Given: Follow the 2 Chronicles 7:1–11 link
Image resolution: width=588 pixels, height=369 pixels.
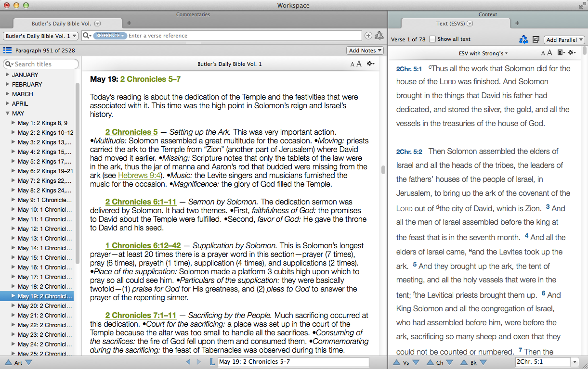Looking at the screenshot, I should [x=141, y=315].
